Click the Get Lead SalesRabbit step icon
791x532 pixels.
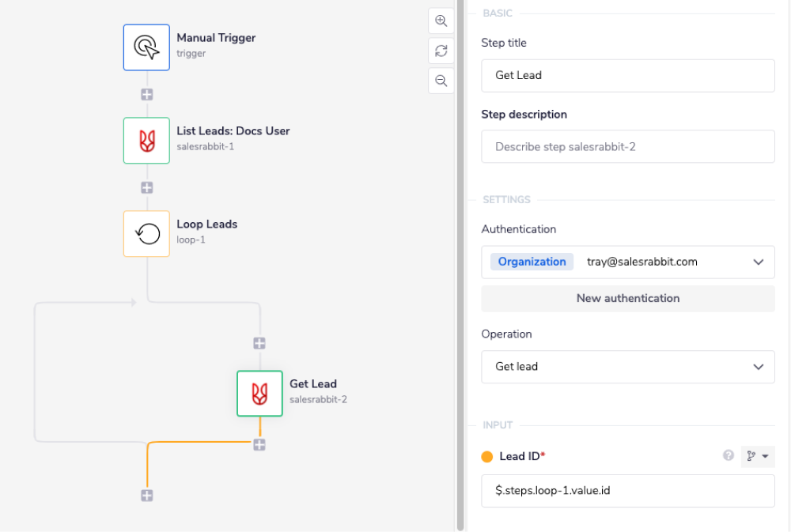[259, 393]
